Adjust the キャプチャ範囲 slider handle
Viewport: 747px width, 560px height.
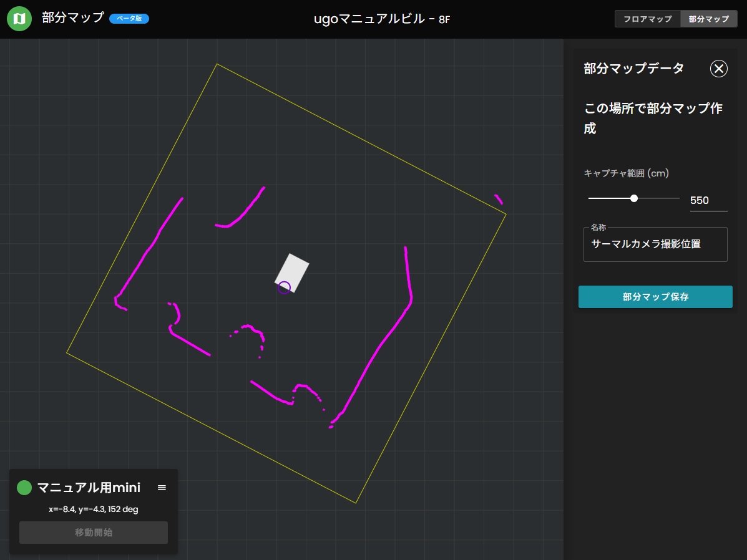point(633,198)
